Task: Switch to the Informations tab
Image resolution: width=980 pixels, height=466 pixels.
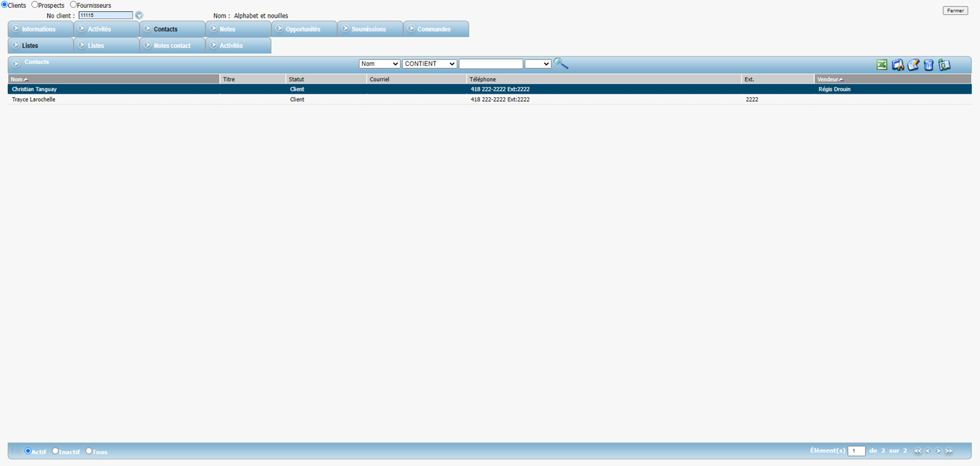Action: pos(41,29)
